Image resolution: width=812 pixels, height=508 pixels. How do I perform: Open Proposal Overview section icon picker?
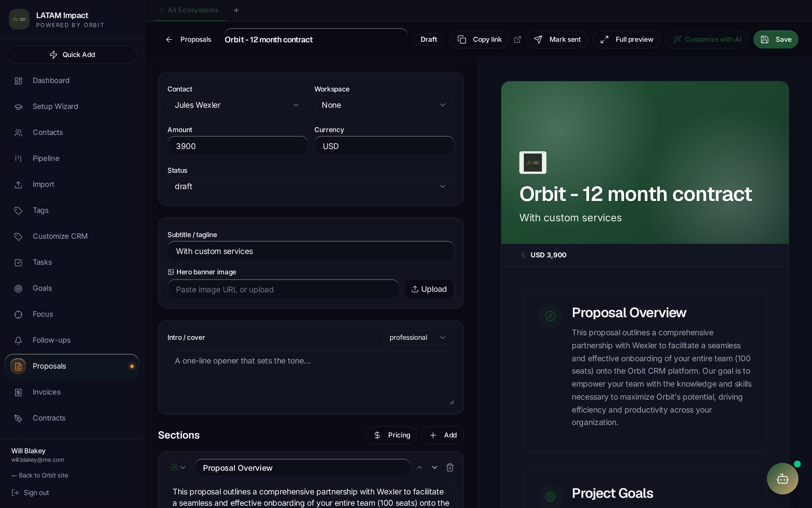tap(178, 467)
